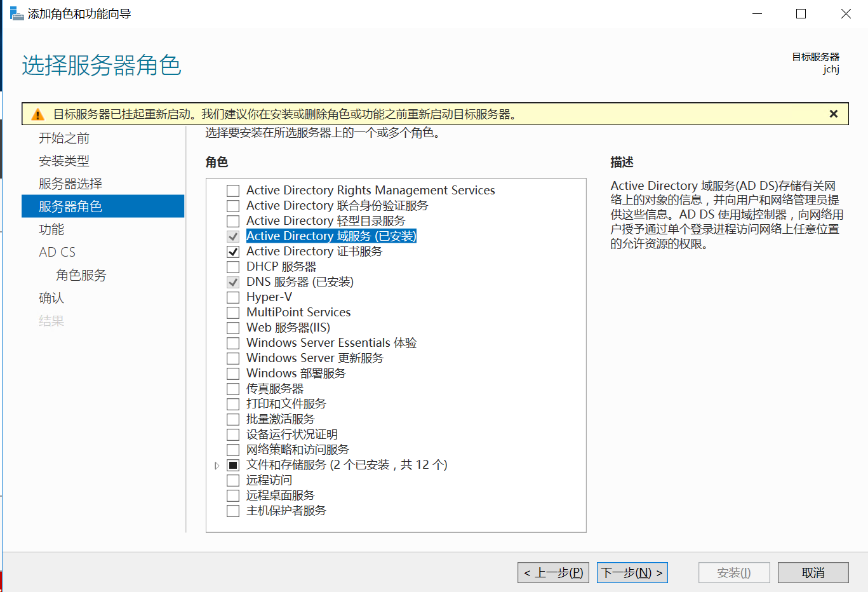868x592 pixels.
Task: Go to the 功能 step
Action: [x=51, y=229]
